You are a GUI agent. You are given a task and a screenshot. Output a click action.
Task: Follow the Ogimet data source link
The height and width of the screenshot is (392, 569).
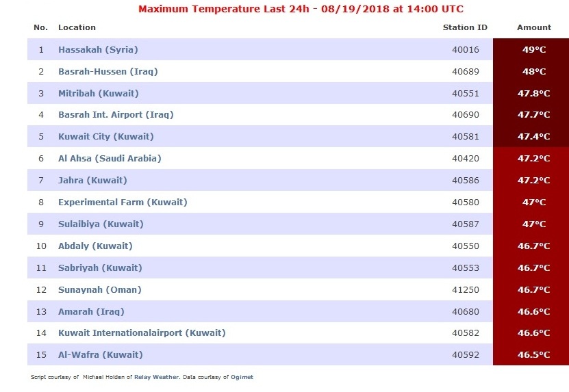tap(242, 377)
